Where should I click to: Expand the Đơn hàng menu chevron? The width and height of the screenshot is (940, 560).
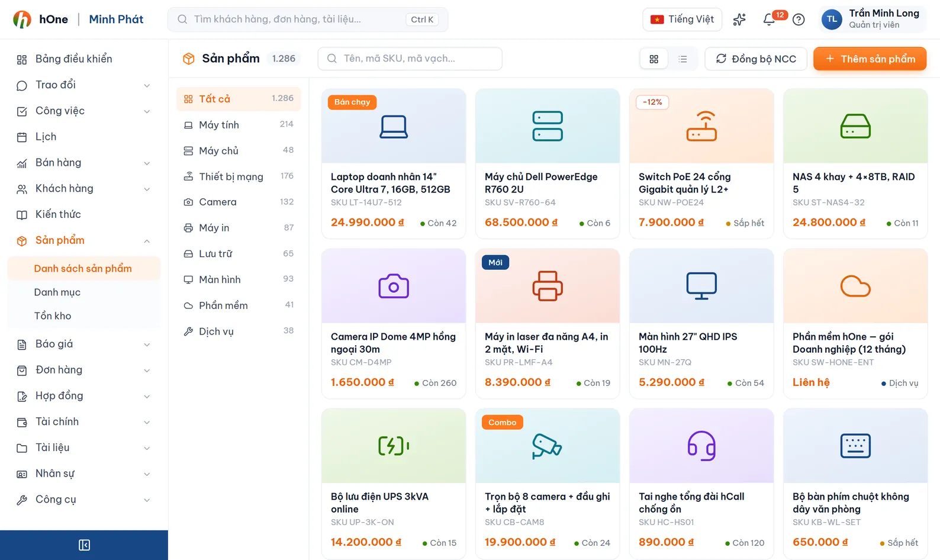pyautogui.click(x=147, y=371)
